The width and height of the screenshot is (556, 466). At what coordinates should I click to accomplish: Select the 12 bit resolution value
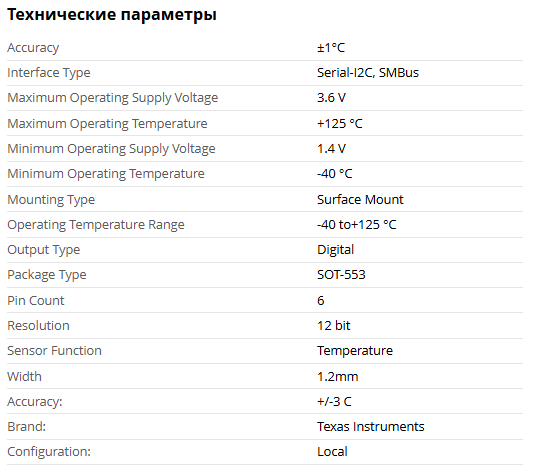tap(334, 326)
